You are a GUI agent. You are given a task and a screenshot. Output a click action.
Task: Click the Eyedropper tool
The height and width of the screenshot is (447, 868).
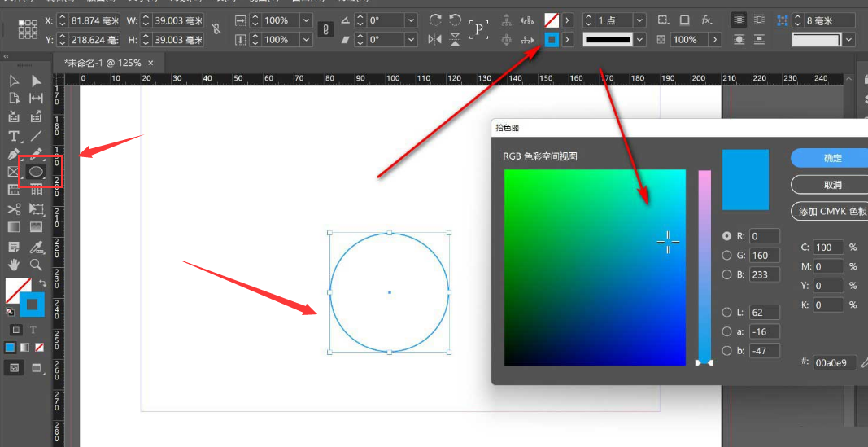(36, 246)
